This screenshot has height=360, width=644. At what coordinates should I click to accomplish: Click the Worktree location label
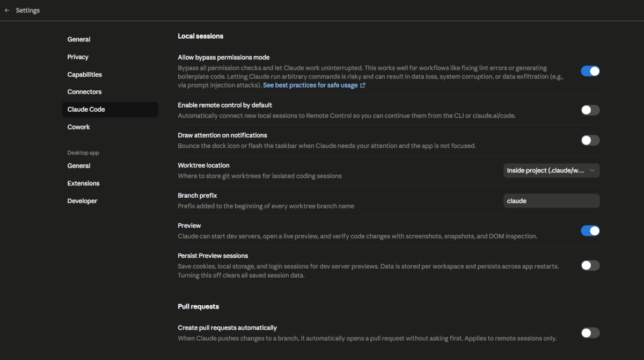203,165
